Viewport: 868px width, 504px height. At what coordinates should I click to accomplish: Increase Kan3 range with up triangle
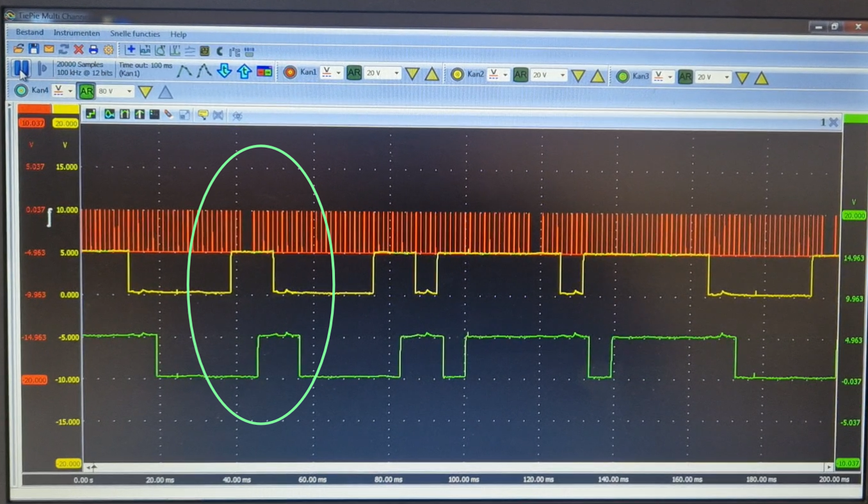click(761, 79)
